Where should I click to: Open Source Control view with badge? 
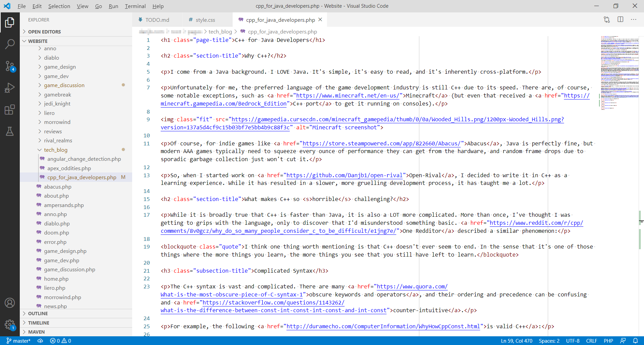10,66
